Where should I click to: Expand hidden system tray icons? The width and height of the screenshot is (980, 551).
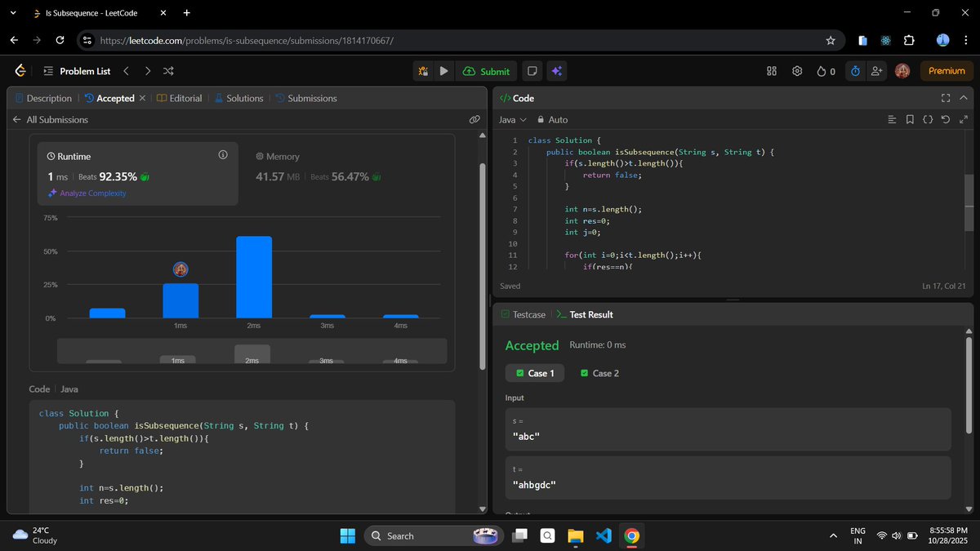(x=833, y=535)
